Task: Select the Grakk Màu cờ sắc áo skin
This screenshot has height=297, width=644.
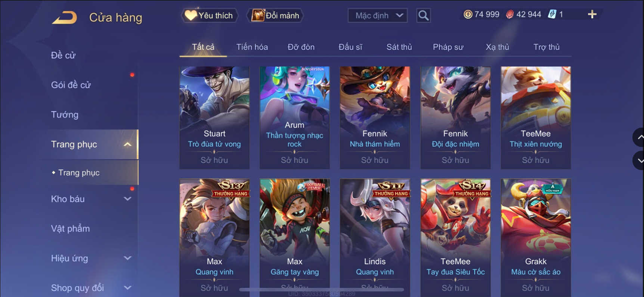Action: click(536, 238)
